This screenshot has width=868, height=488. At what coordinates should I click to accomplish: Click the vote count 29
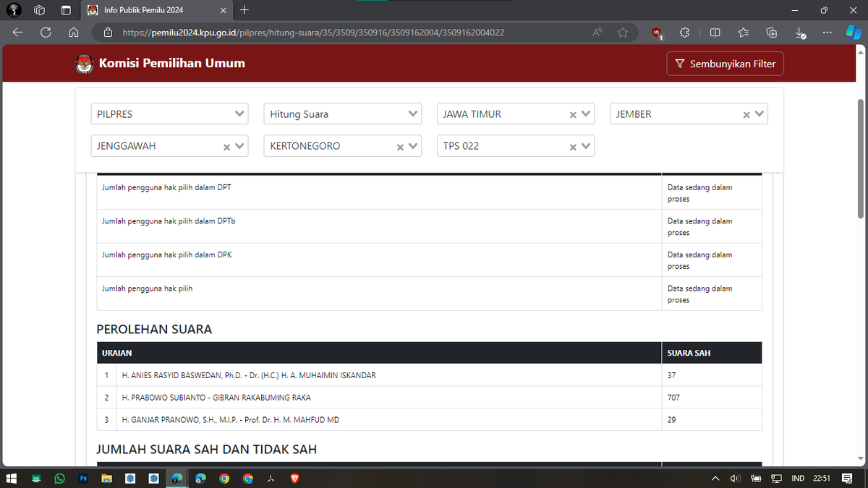click(672, 419)
